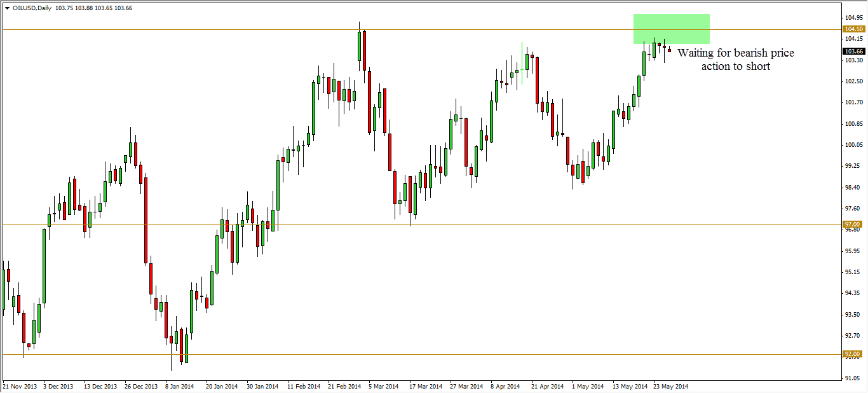The image size is (868, 393).
Task: Click the 21 Feb 2014 date label
Action: point(344,386)
